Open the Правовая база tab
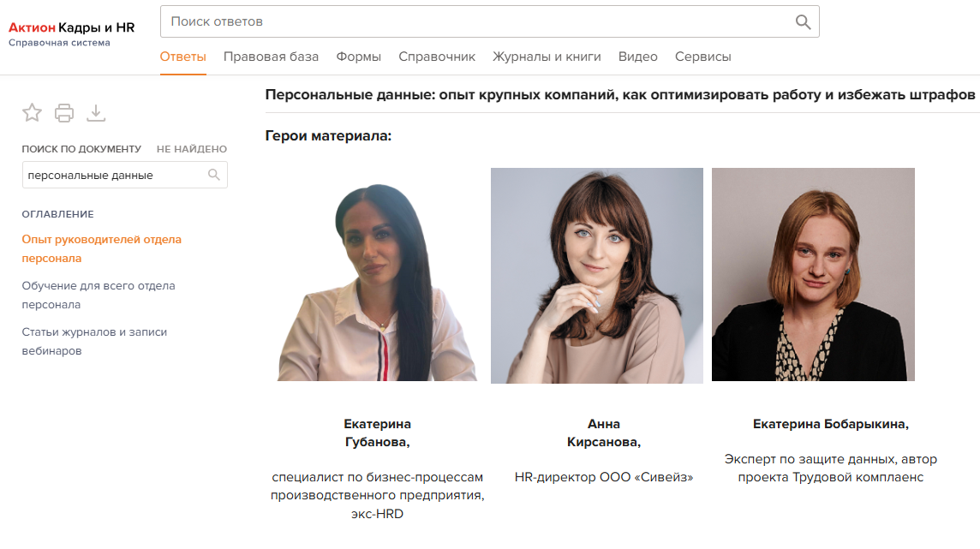This screenshot has height=549, width=980. coord(272,57)
